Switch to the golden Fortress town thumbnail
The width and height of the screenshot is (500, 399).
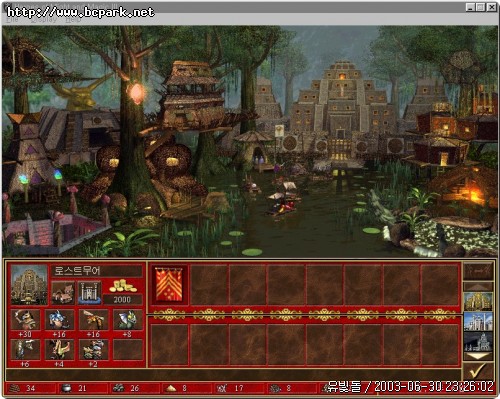[478, 301]
